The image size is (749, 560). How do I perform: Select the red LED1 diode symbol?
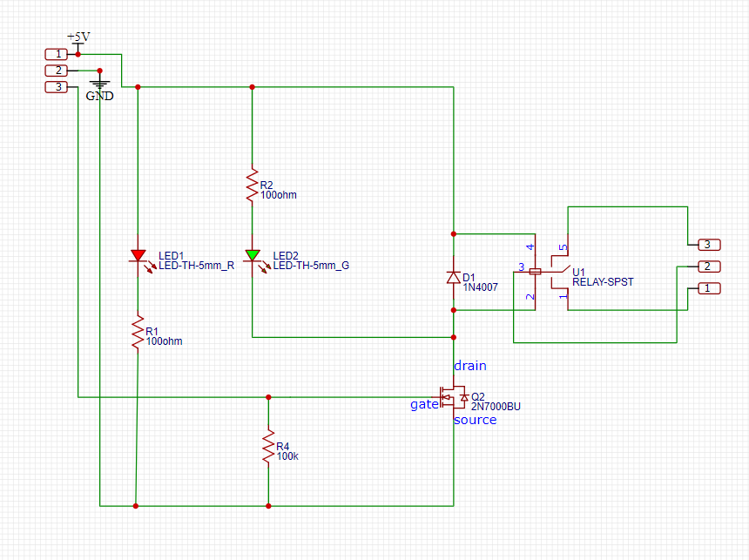click(138, 256)
